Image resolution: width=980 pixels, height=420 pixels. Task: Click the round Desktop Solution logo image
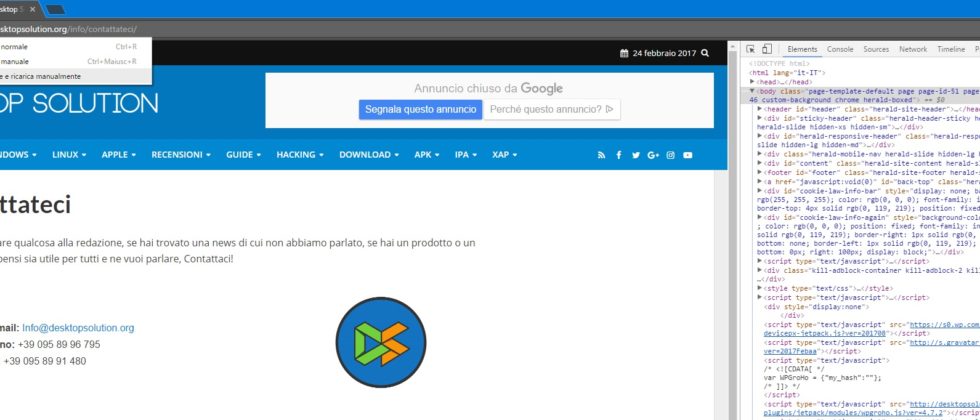[x=381, y=342]
